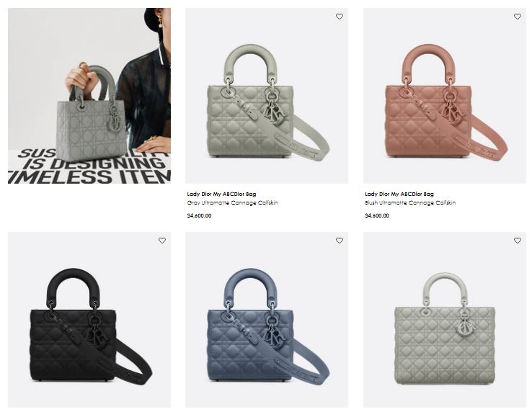Click Gray Ultramatte Cannage Calfskin description
The height and width of the screenshot is (412, 532).
[232, 203]
